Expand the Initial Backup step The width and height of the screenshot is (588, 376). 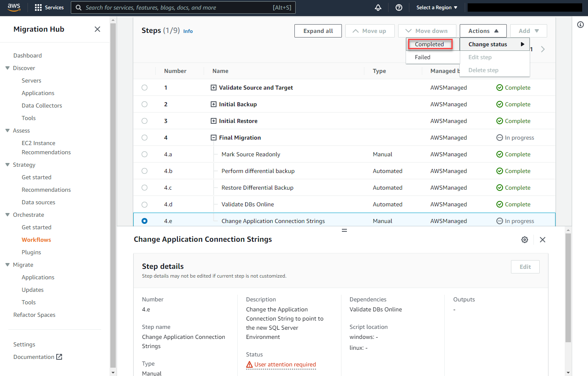214,104
